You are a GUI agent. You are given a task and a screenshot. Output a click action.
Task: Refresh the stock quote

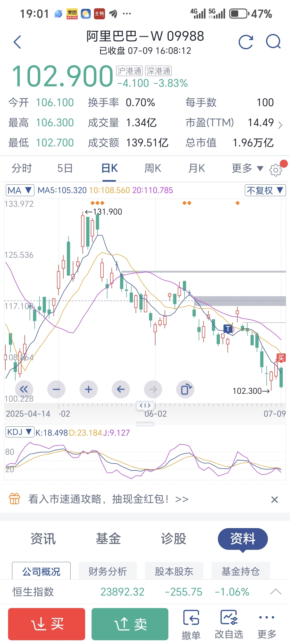click(246, 42)
